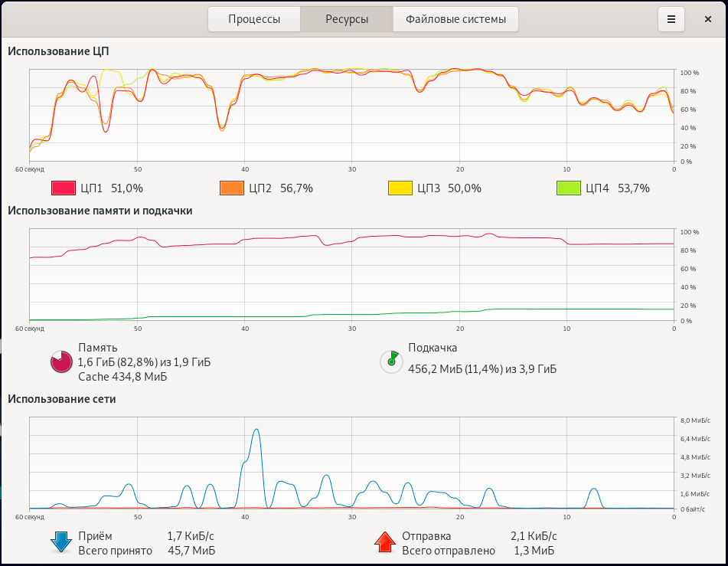Viewport: 728px width, 566px height.
Task: Click the red upload arrow icon
Action: click(x=384, y=542)
